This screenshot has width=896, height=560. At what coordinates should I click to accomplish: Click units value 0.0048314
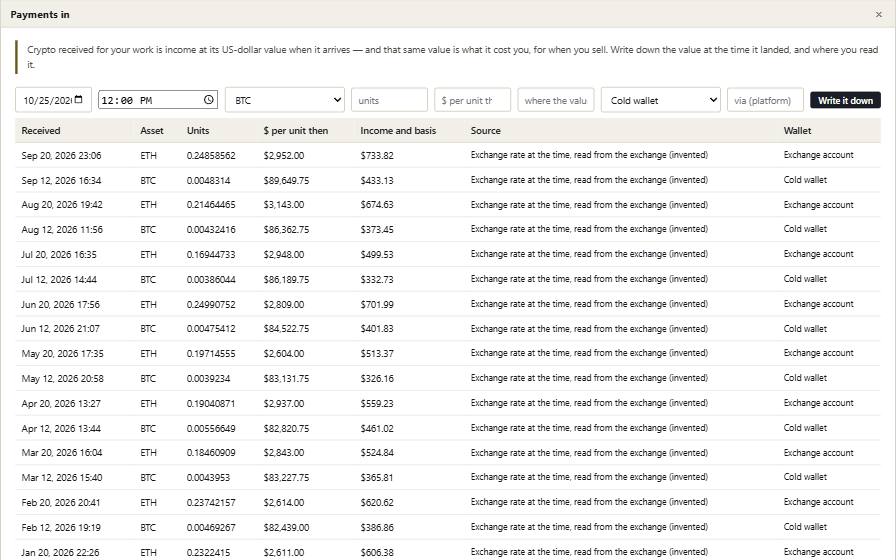[x=209, y=180]
